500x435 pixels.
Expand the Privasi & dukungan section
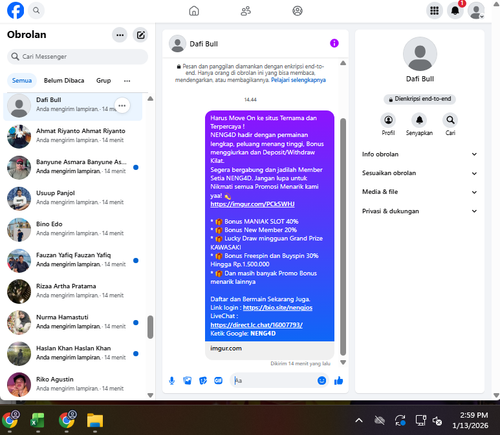pyautogui.click(x=419, y=211)
